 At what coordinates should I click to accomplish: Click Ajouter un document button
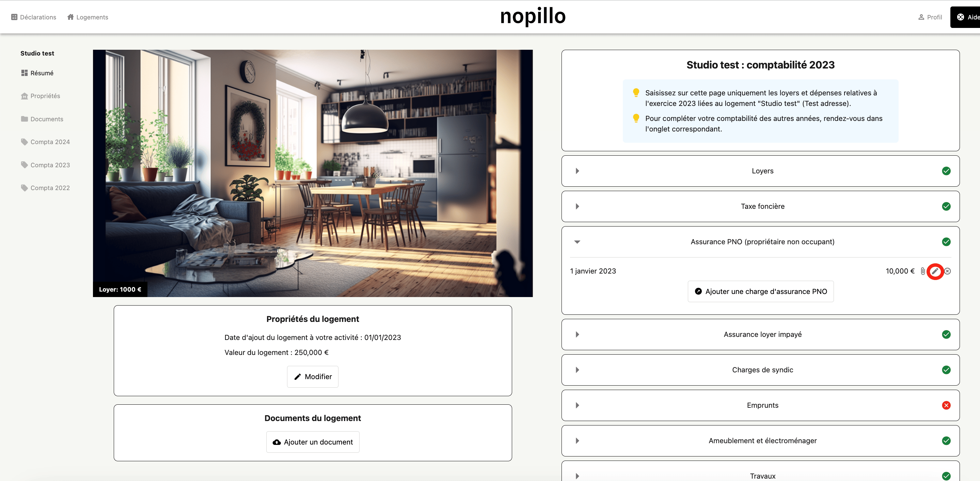click(x=312, y=442)
